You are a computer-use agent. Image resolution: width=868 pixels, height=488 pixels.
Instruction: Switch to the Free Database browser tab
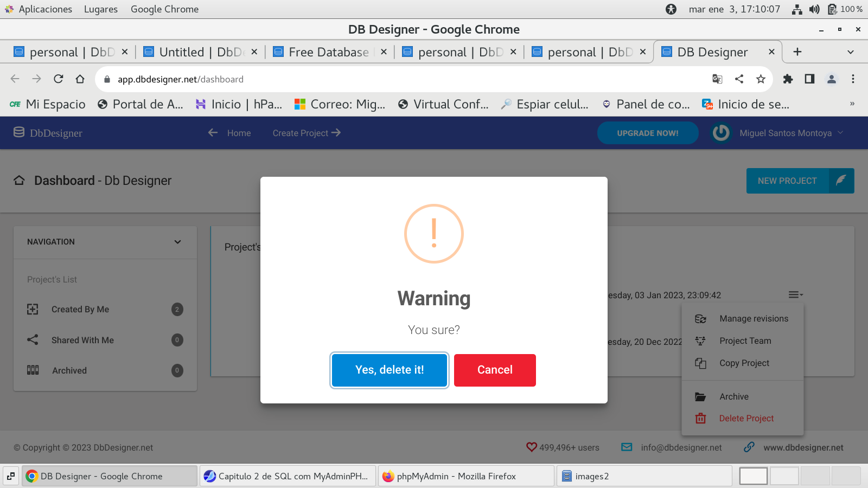[x=329, y=52]
